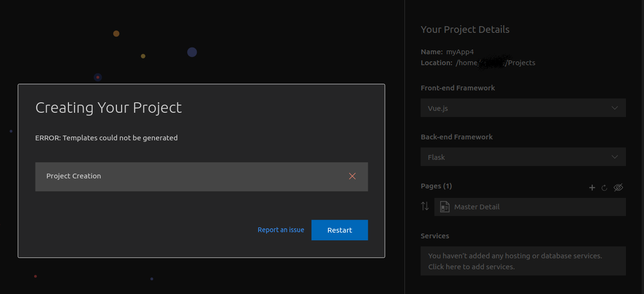Click the Creating Your Project title
The height and width of the screenshot is (294, 644).
click(108, 108)
